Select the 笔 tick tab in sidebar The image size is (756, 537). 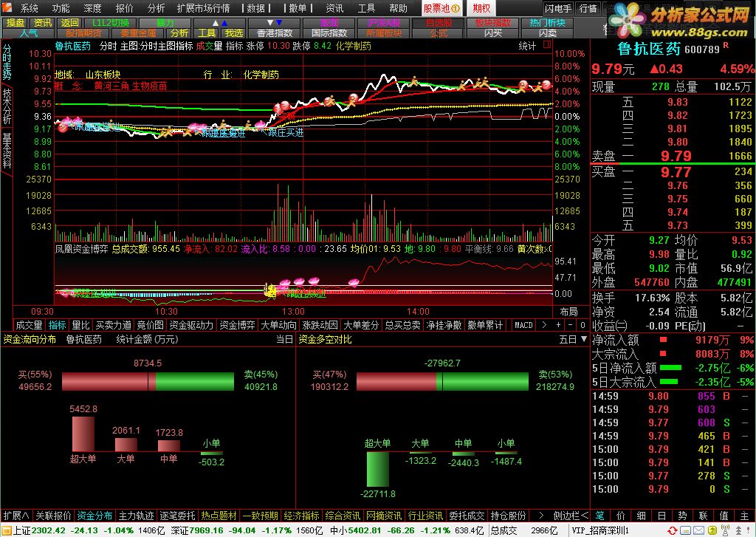click(600, 516)
